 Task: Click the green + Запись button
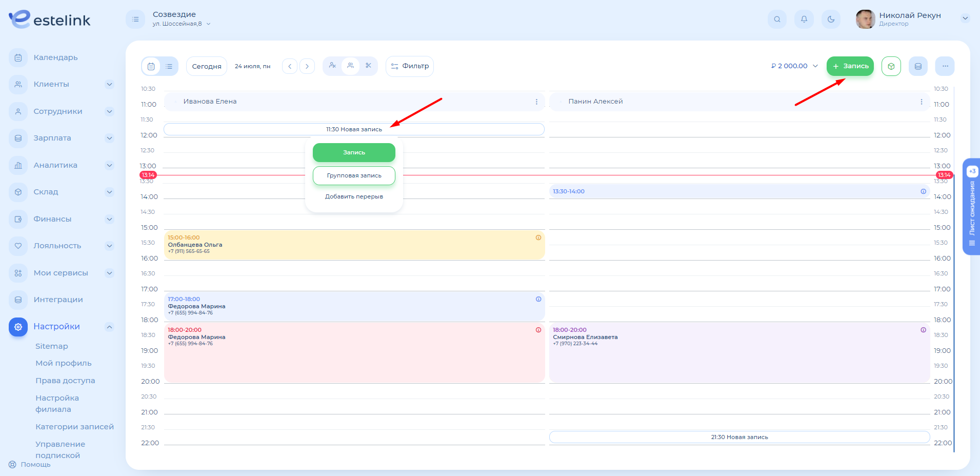(850, 66)
